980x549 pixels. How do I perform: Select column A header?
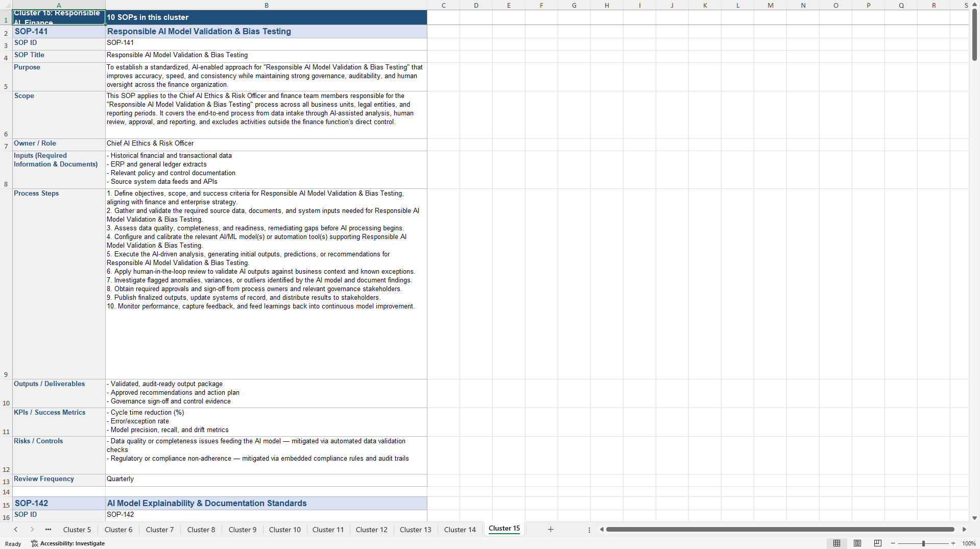click(59, 5)
